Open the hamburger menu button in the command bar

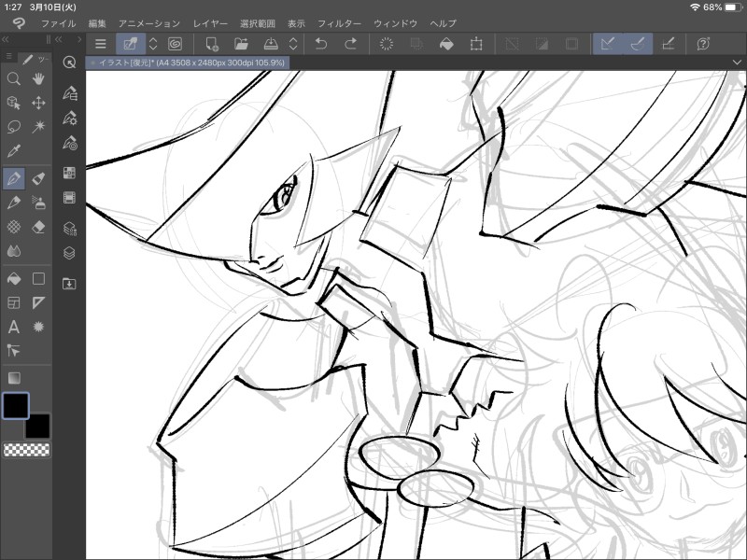(x=101, y=44)
